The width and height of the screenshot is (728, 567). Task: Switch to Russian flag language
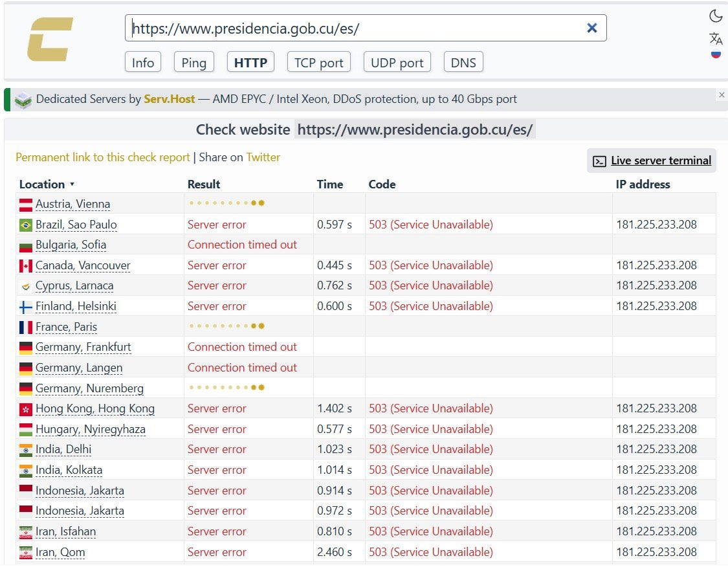(x=716, y=54)
